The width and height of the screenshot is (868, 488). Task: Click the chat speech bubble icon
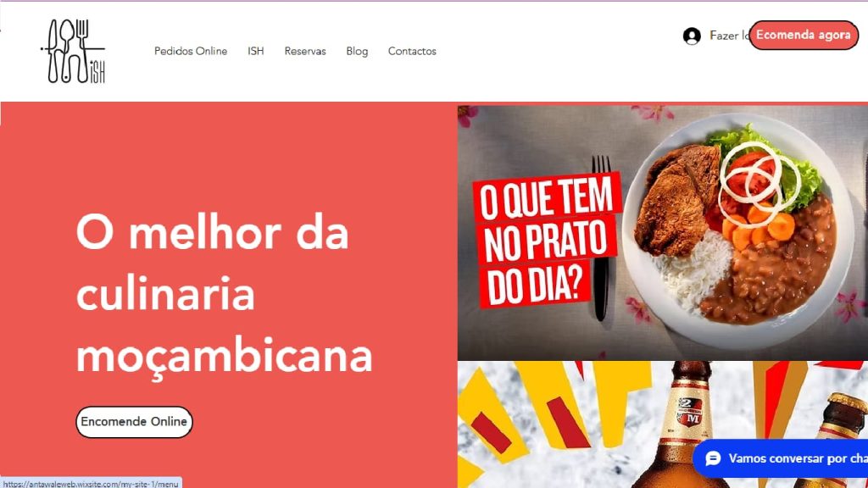(713, 458)
